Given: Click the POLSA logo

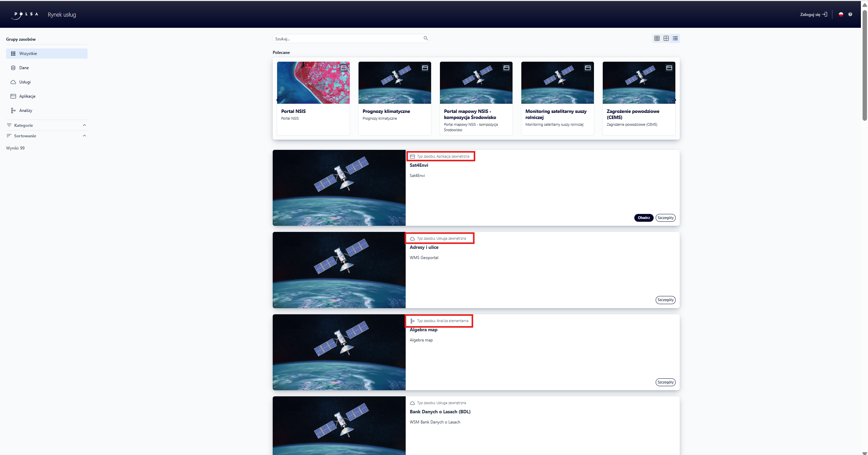Looking at the screenshot, I should click(26, 15).
